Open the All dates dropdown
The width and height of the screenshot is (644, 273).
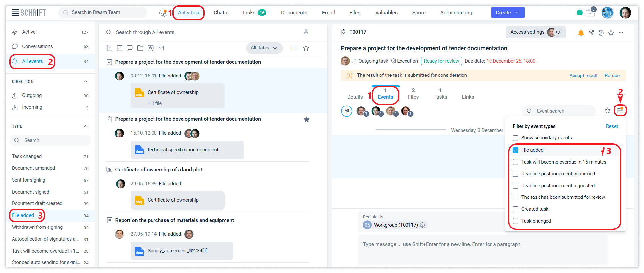pos(264,48)
